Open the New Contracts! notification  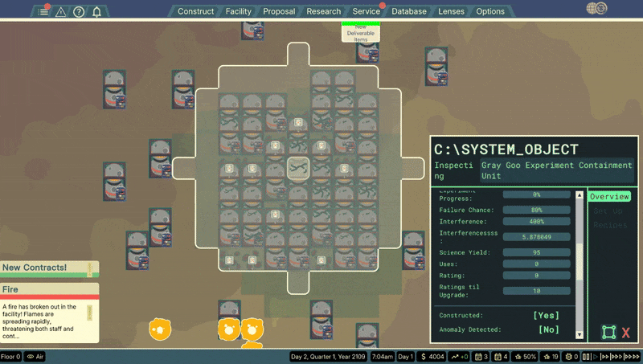click(x=49, y=269)
